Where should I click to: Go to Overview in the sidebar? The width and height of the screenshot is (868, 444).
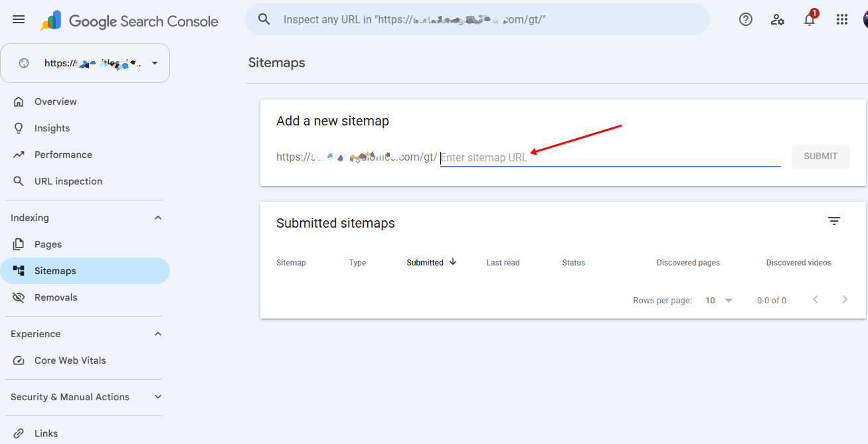(x=85, y=102)
